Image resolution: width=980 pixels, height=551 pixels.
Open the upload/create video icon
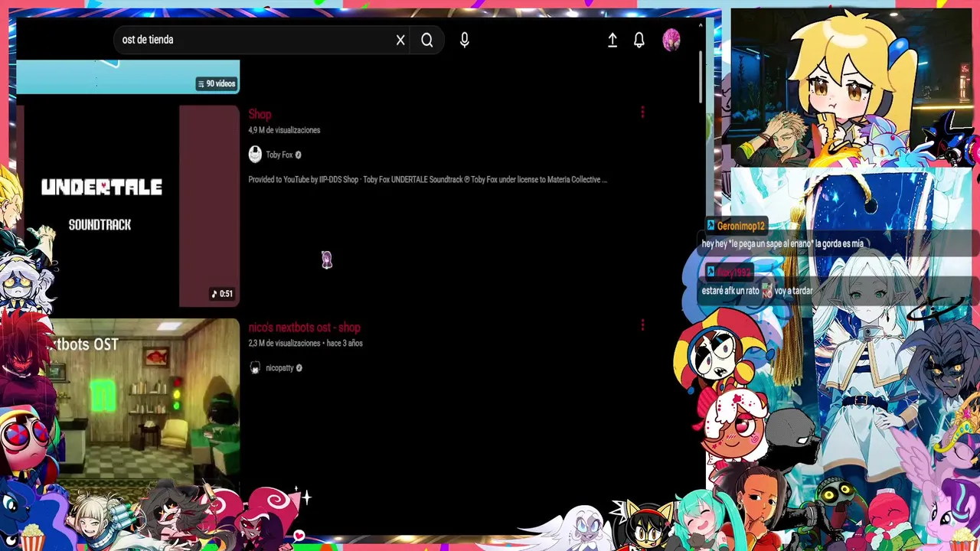point(612,41)
